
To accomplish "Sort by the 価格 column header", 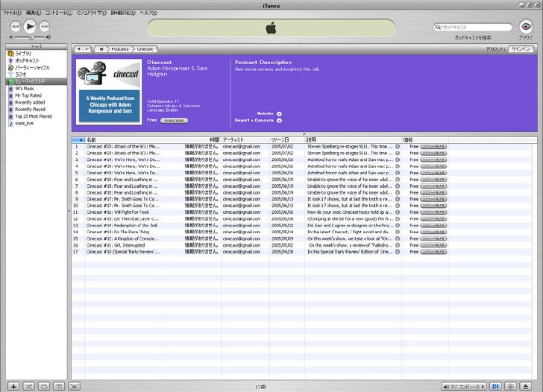I will pyautogui.click(x=425, y=140).
